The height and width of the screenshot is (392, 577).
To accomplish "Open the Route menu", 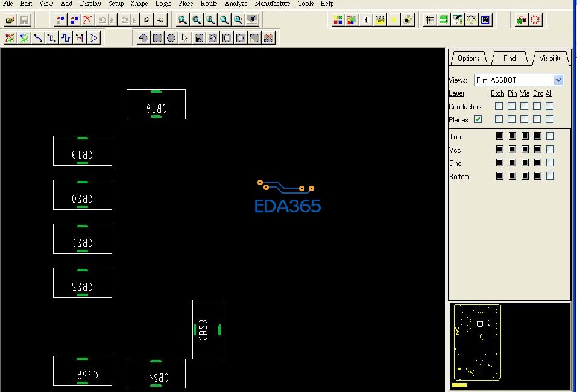I will coord(209,4).
